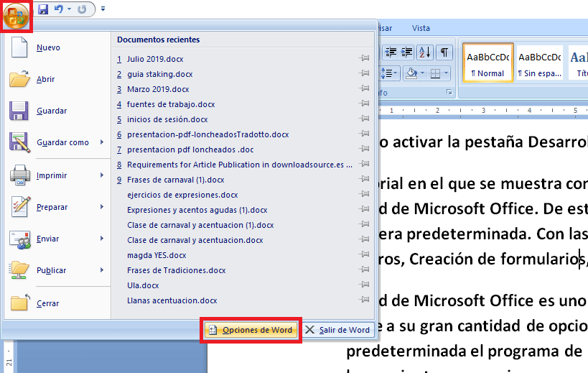Pin Marzo 2019.docx to the recent list
Image resolution: width=588 pixels, height=373 pixels.
tap(364, 88)
